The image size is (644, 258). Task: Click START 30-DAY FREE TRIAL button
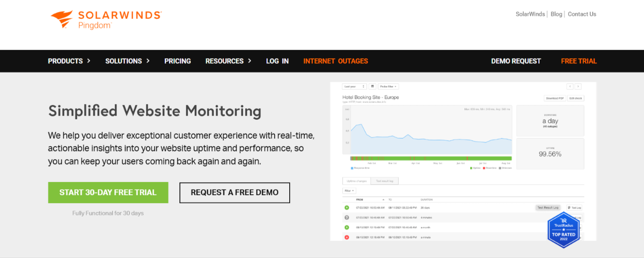tap(108, 192)
